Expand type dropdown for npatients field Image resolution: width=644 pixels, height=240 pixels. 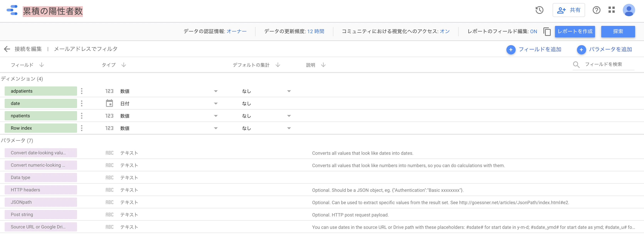click(215, 116)
